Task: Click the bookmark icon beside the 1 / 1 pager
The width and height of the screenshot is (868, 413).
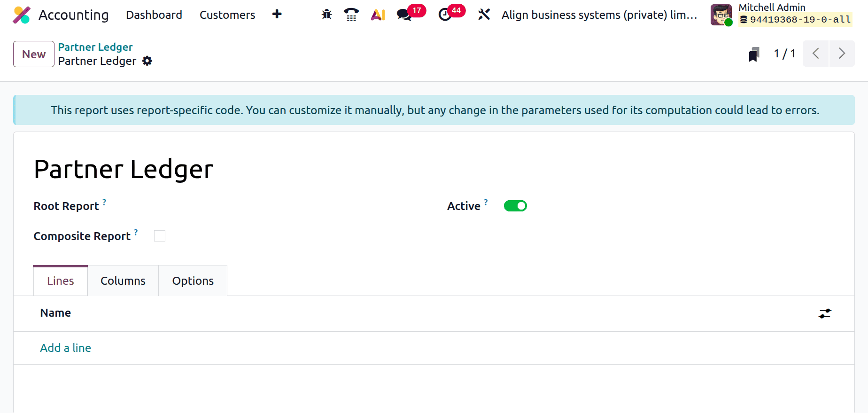Action: 754,54
